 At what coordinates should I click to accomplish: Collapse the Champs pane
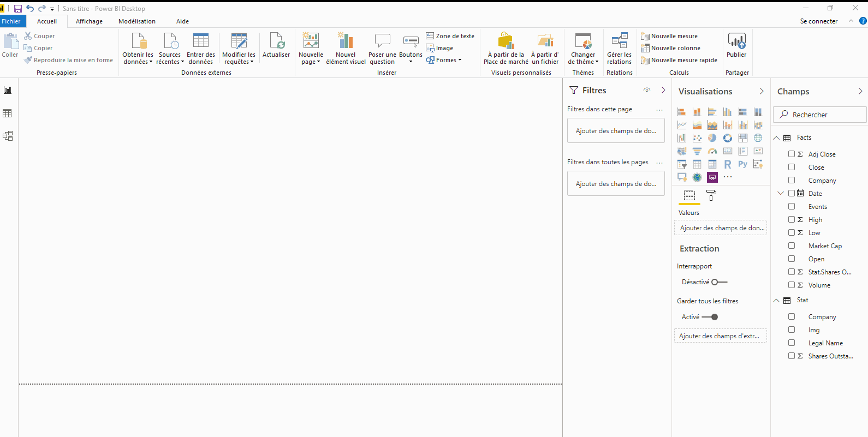860,91
